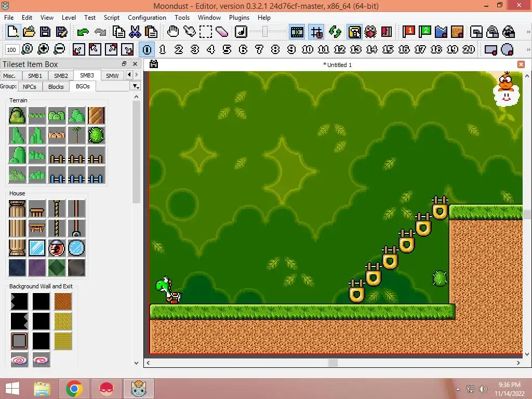Switch to section 10
Viewport: 532px width, 399px height.
pos(308,49)
